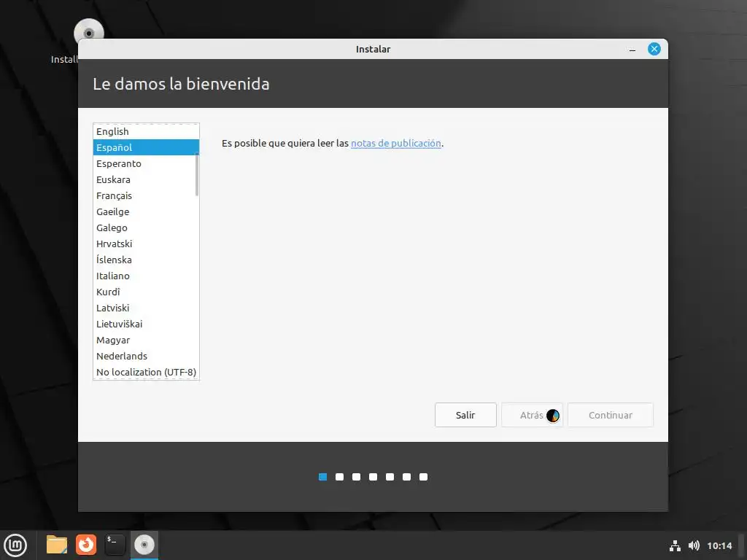This screenshot has height=560, width=747.
Task: Choose Italiano from the language list
Action: point(146,276)
